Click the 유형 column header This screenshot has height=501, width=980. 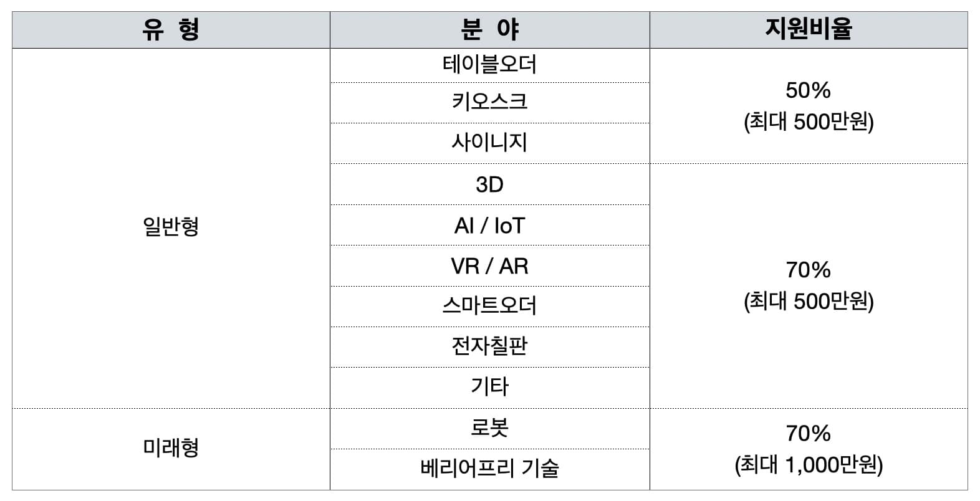170,30
